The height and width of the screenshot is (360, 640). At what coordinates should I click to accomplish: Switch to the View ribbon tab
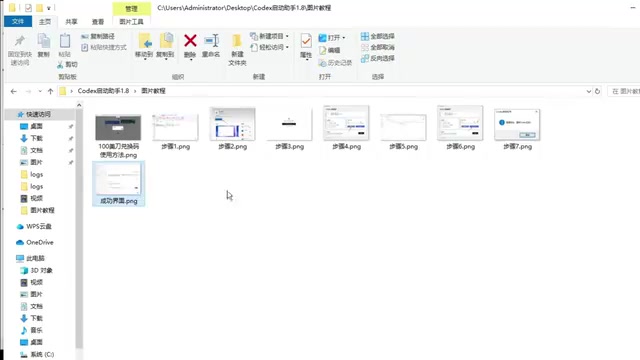click(98, 22)
